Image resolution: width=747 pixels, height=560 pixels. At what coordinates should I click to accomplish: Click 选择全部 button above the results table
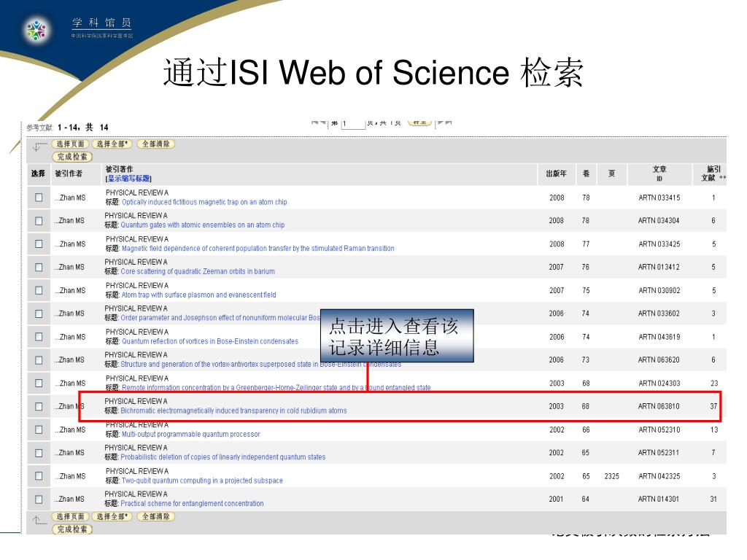112,144
